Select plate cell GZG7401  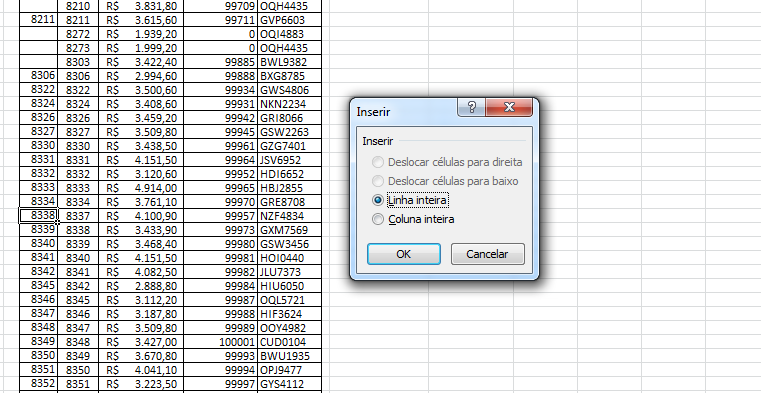click(x=289, y=146)
